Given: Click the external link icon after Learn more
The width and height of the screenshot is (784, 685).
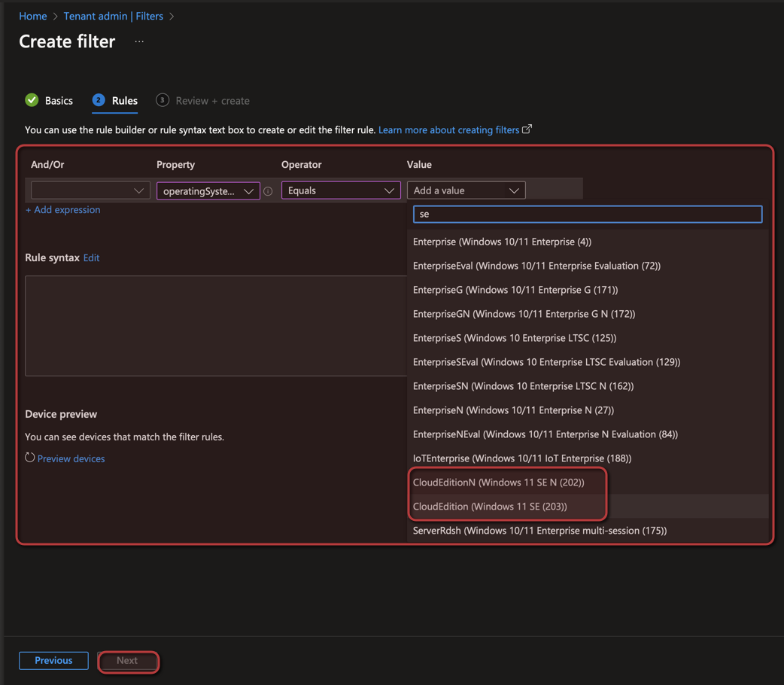Looking at the screenshot, I should click(x=527, y=129).
